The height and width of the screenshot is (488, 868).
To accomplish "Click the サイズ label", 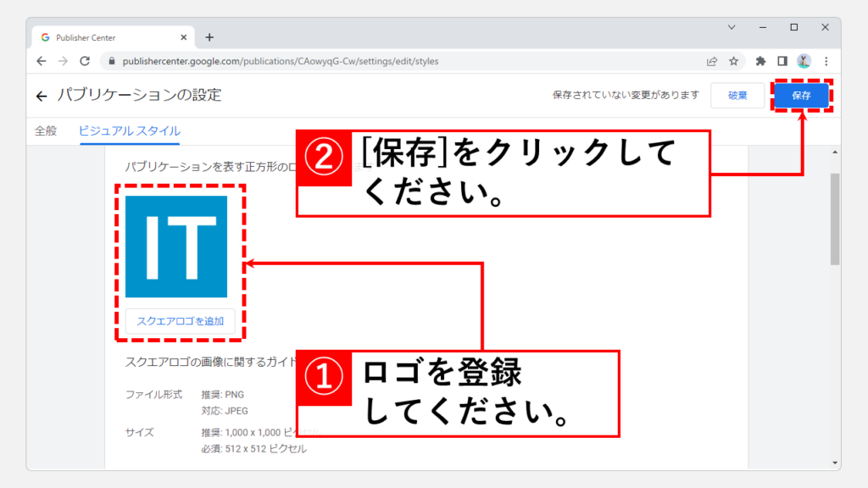I will point(140,433).
